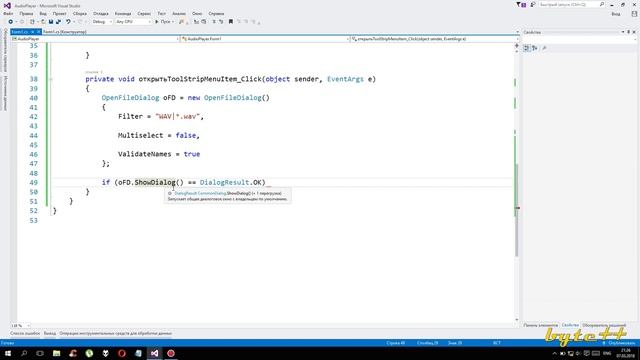Launch Opera from the taskbar
Viewport: 640px width, 360px height.
point(122,353)
